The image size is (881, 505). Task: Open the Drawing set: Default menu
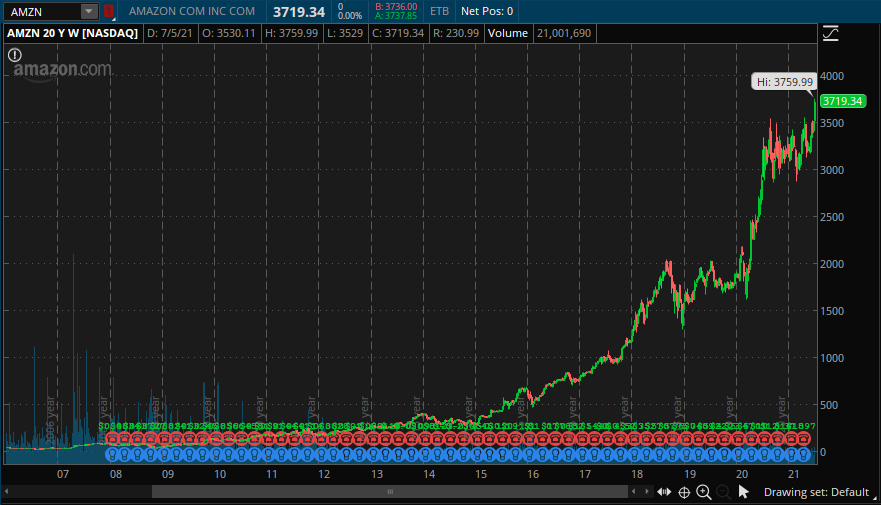tap(816, 493)
